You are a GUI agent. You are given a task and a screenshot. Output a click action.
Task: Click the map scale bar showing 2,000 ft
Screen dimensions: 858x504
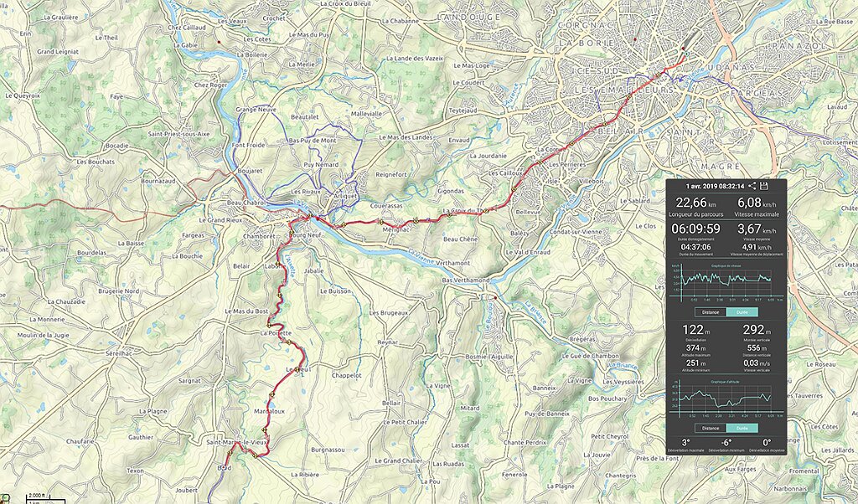click(x=44, y=498)
